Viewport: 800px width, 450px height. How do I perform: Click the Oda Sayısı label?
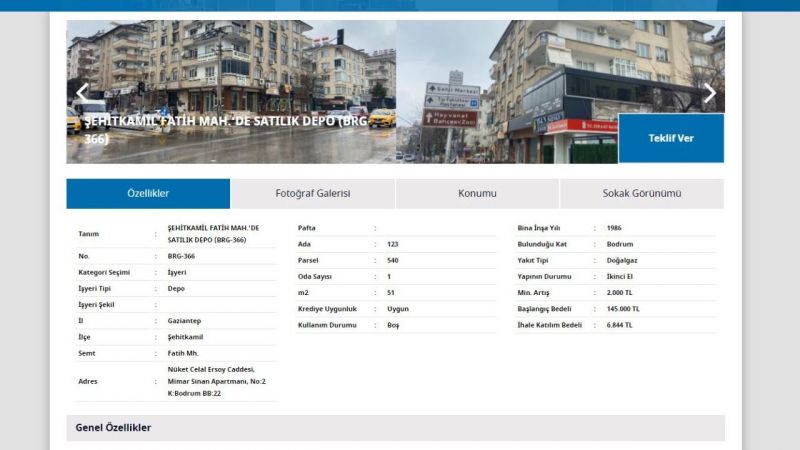314,277
